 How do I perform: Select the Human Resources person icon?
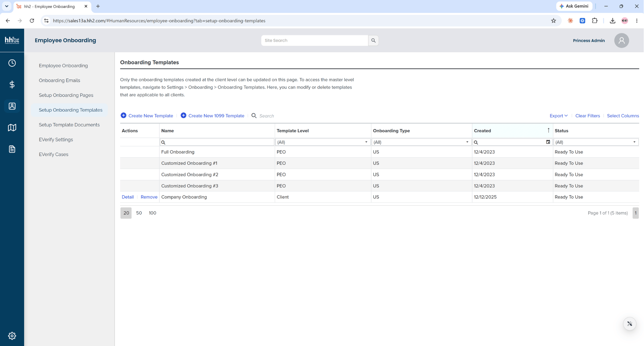click(x=12, y=106)
